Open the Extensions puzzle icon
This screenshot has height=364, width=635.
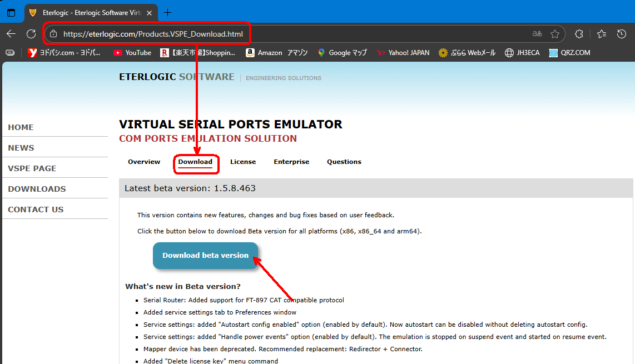tap(579, 34)
